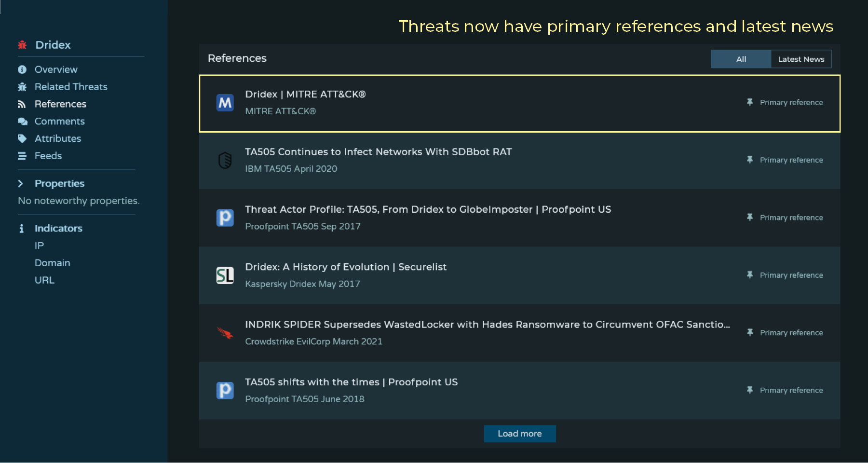Click the 'Kaspersky Dridex May 2017' subtitle

(302, 284)
